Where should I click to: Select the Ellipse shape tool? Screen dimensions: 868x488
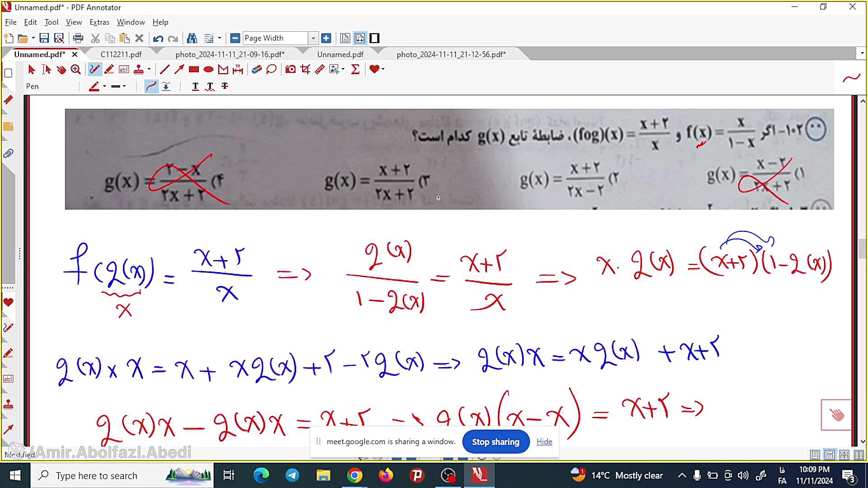click(208, 69)
